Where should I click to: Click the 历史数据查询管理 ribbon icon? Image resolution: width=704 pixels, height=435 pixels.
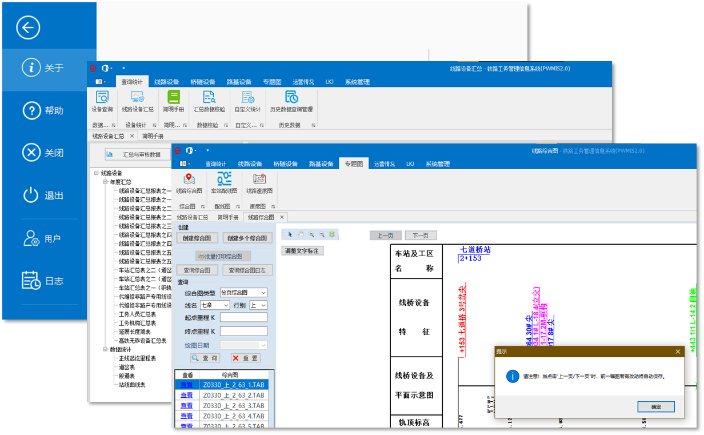pos(291,98)
